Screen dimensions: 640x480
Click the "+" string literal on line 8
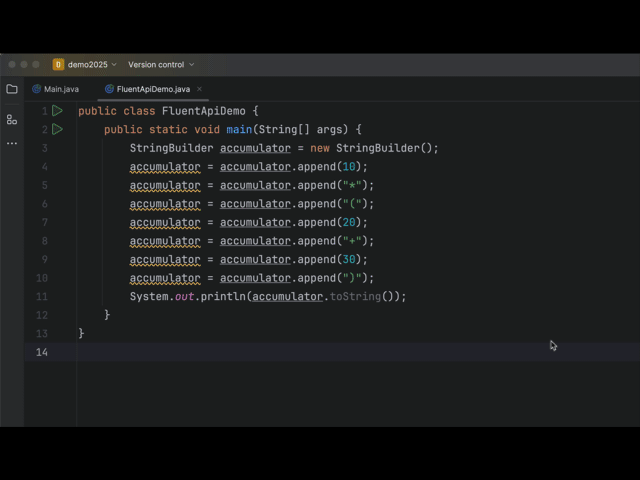pyautogui.click(x=352, y=241)
